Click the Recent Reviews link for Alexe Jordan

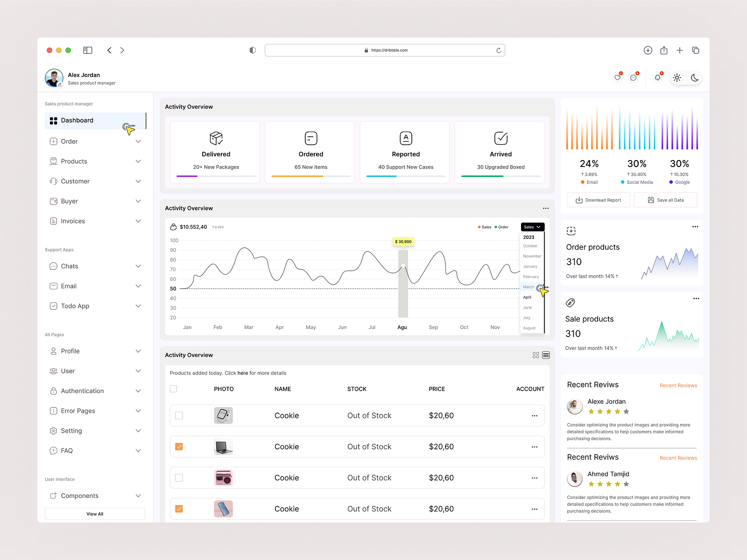point(678,385)
